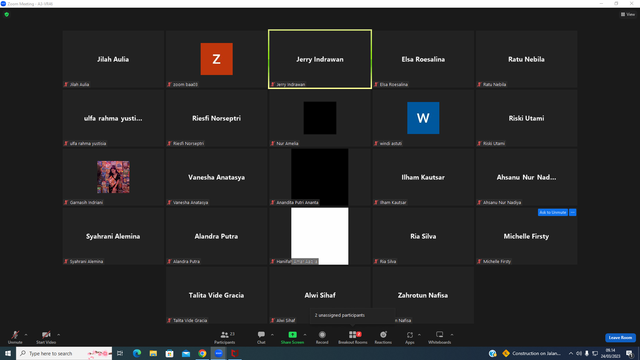The width and height of the screenshot is (640, 360).
Task: Select Vanesha Anatasya's participant tile
Action: (216, 177)
